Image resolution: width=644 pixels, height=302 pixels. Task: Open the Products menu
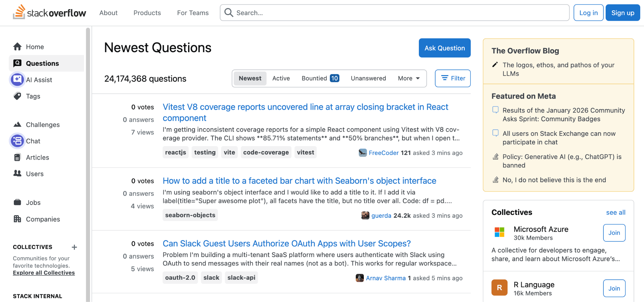147,13
